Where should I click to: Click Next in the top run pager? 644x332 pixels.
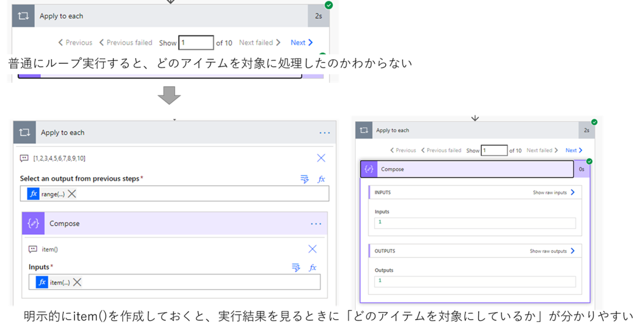pyautogui.click(x=302, y=42)
